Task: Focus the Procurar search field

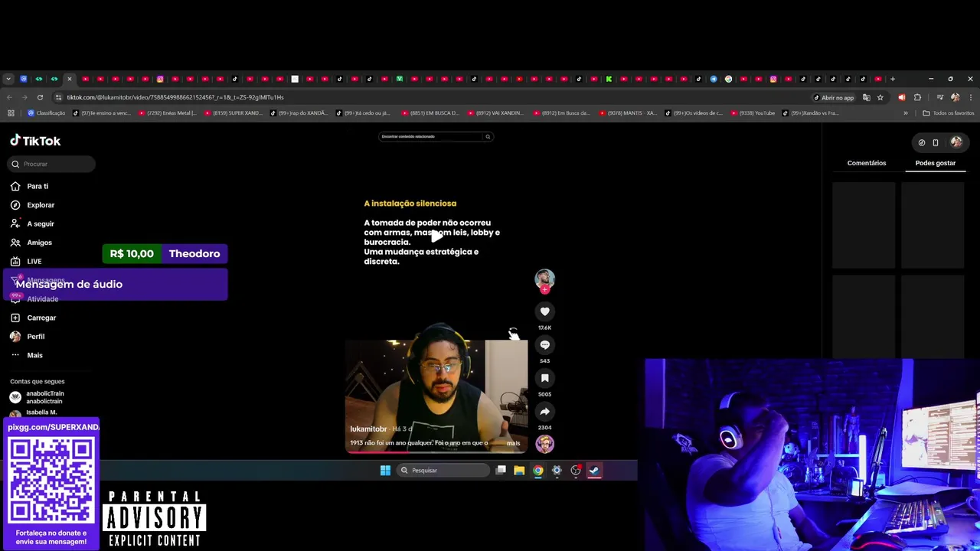Action: pyautogui.click(x=52, y=164)
